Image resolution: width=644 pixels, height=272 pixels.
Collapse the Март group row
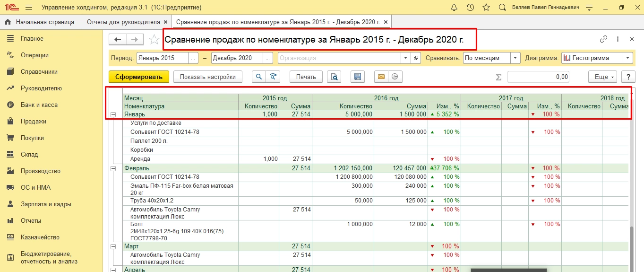[113, 246]
